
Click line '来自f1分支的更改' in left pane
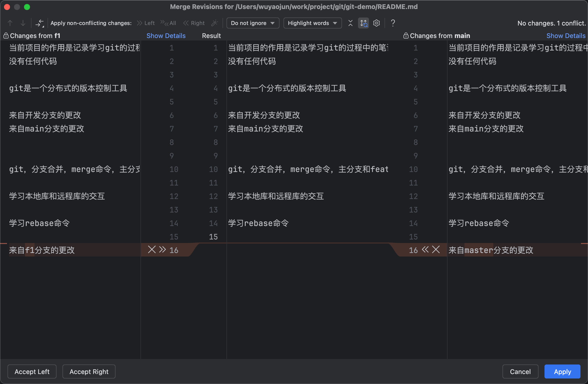coord(42,250)
